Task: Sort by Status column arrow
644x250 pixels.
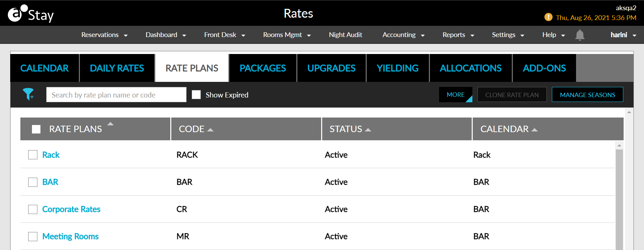Action: (x=368, y=130)
